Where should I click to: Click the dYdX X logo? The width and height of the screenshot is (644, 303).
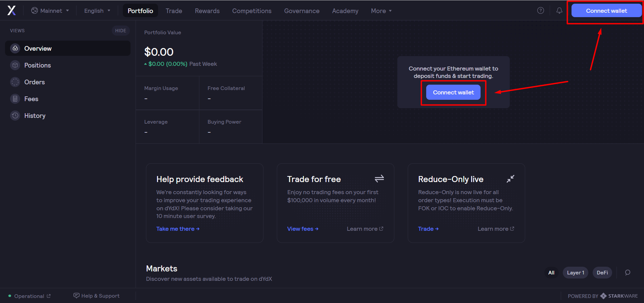click(11, 10)
